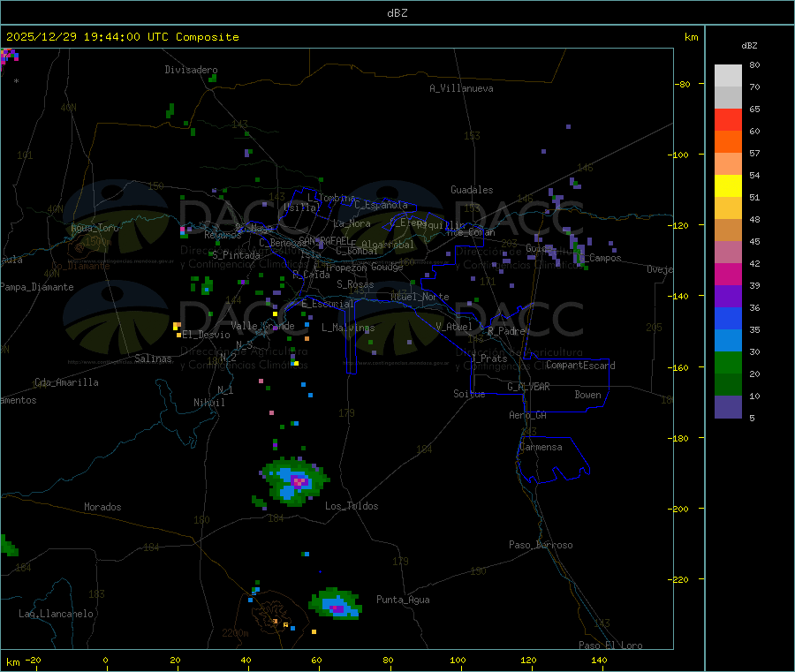Click the Soitue location label
Viewport: 795px width, 672px height.
(469, 394)
